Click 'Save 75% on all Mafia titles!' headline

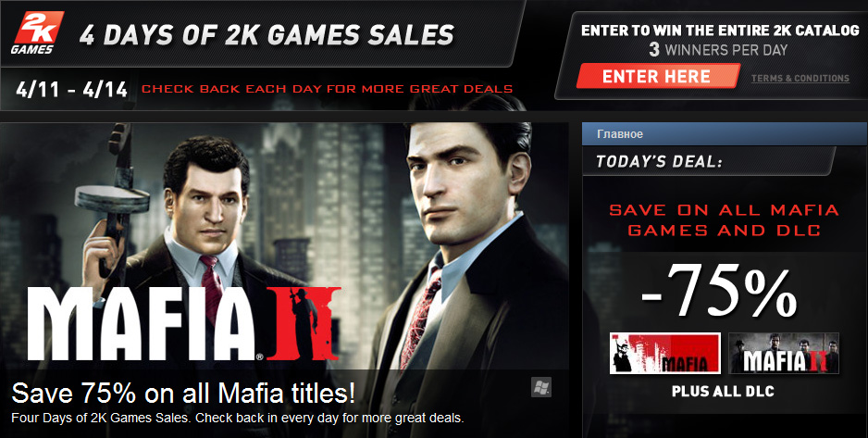click(x=183, y=394)
